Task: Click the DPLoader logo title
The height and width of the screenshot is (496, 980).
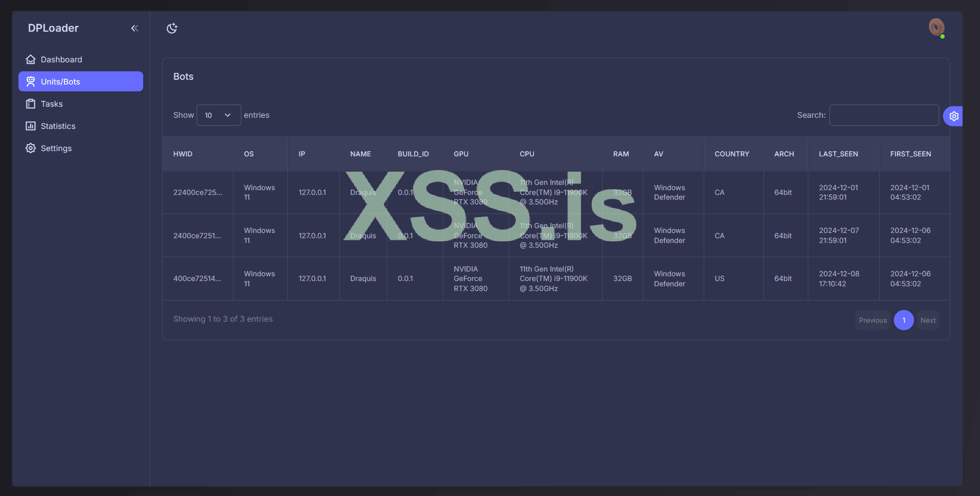Action: [x=53, y=28]
